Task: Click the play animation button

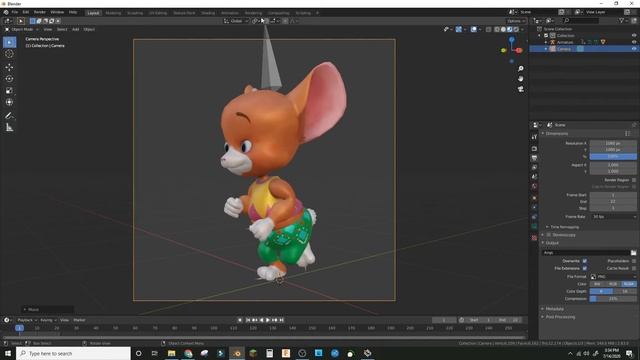Action: [x=268, y=320]
